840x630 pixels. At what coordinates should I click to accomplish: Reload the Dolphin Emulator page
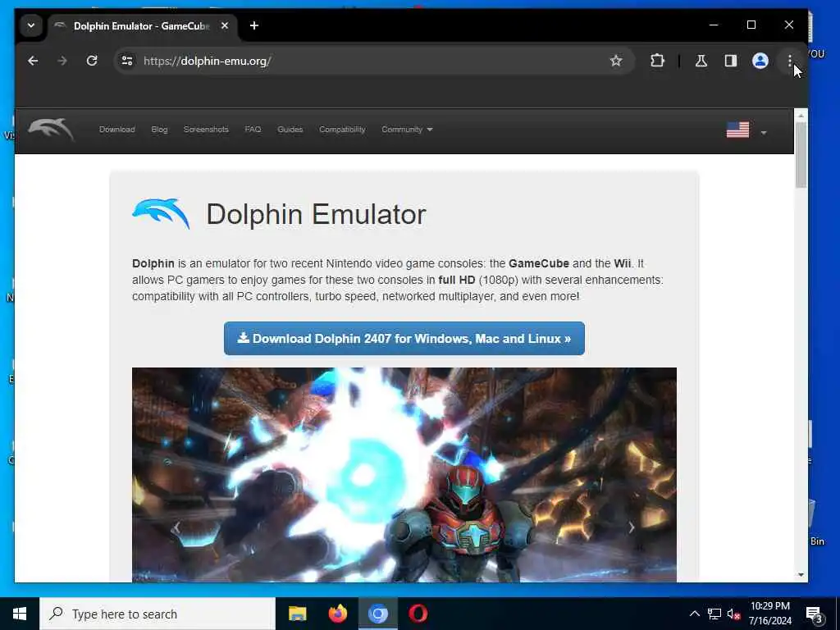pyautogui.click(x=92, y=61)
